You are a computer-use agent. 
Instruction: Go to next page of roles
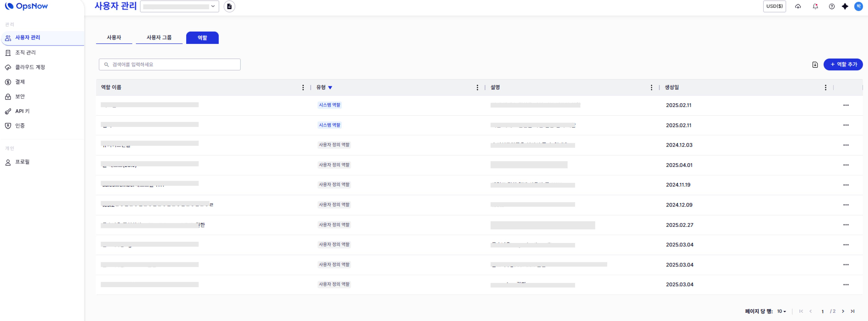coord(843,311)
